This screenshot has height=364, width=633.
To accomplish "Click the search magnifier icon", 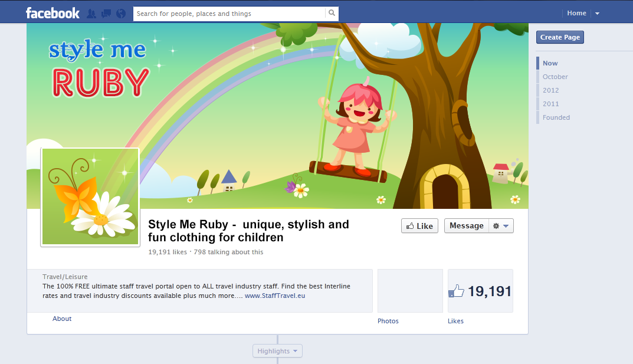I will point(332,13).
